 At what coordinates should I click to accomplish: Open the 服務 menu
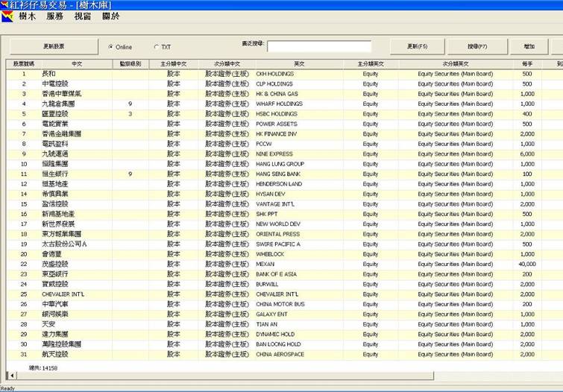(x=55, y=16)
